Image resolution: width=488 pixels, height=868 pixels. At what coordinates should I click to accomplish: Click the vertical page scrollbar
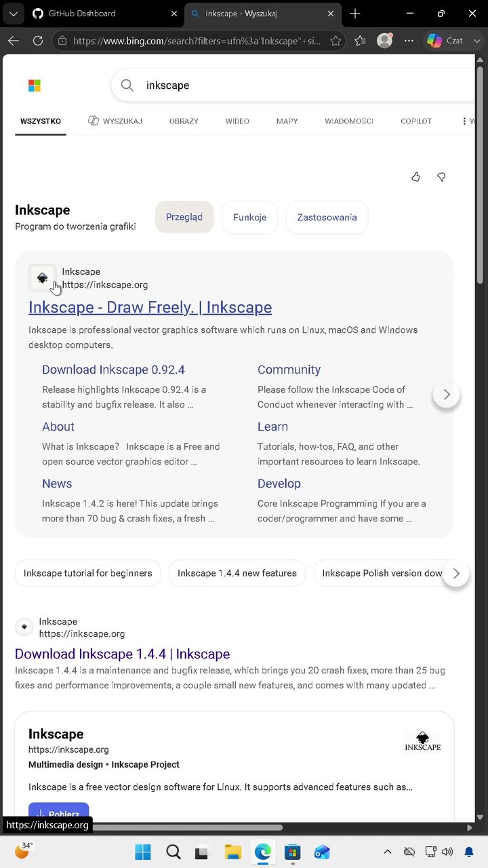481,176
